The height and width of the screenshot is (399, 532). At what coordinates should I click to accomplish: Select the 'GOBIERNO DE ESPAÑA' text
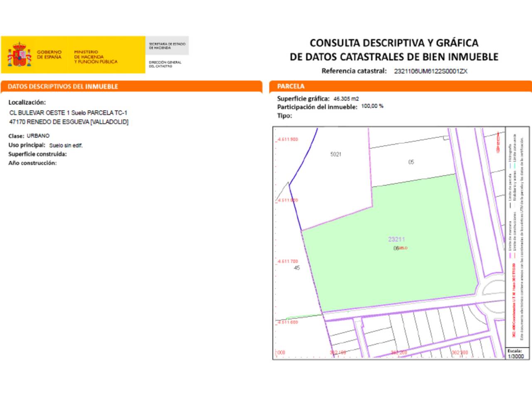49,54
